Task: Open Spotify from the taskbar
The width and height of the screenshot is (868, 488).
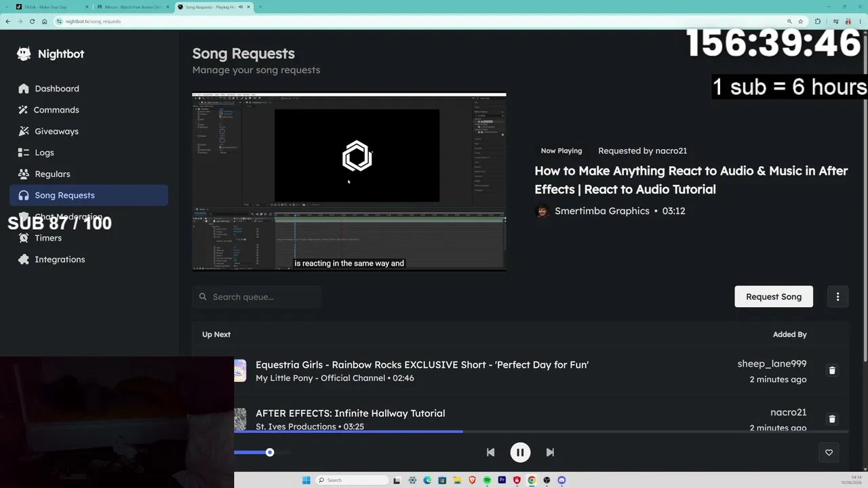Action: coord(487,480)
